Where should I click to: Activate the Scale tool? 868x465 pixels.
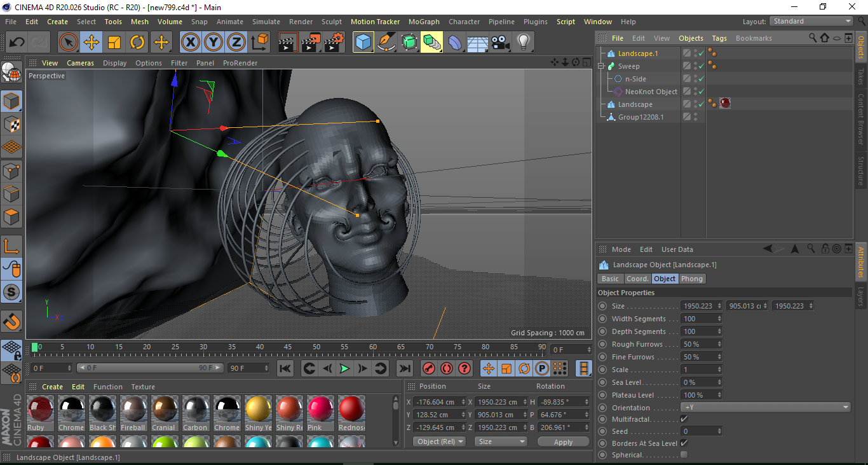(x=114, y=43)
